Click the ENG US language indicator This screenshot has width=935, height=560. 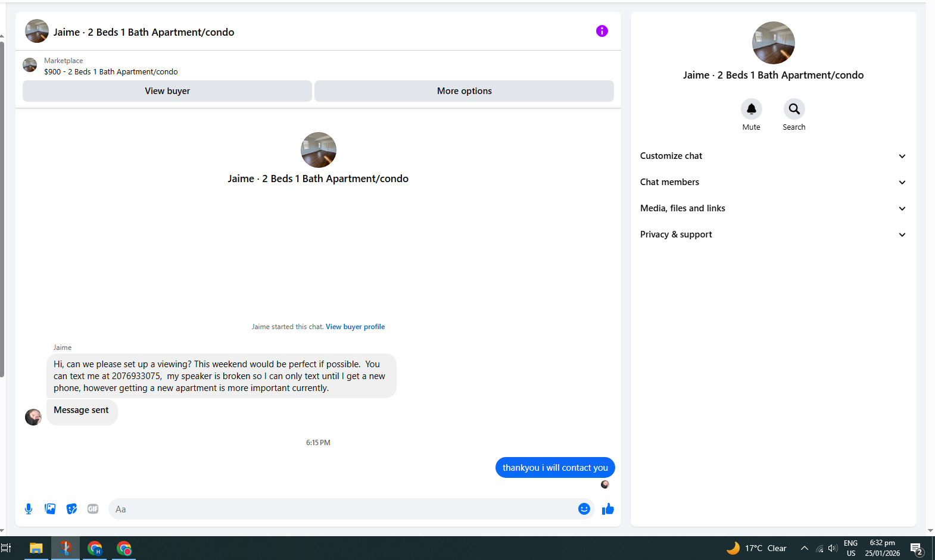[x=851, y=548]
